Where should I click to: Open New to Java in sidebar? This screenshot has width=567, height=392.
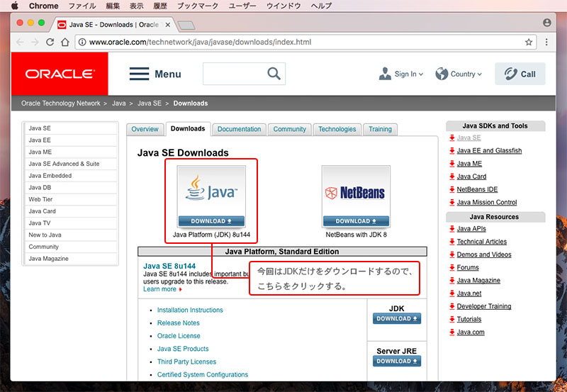71,235
